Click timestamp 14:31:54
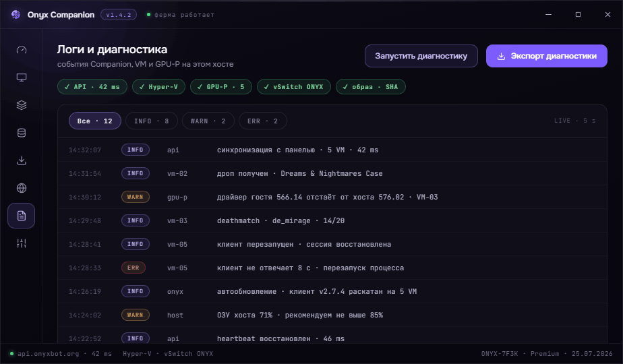This screenshot has height=364, width=623. [85, 174]
